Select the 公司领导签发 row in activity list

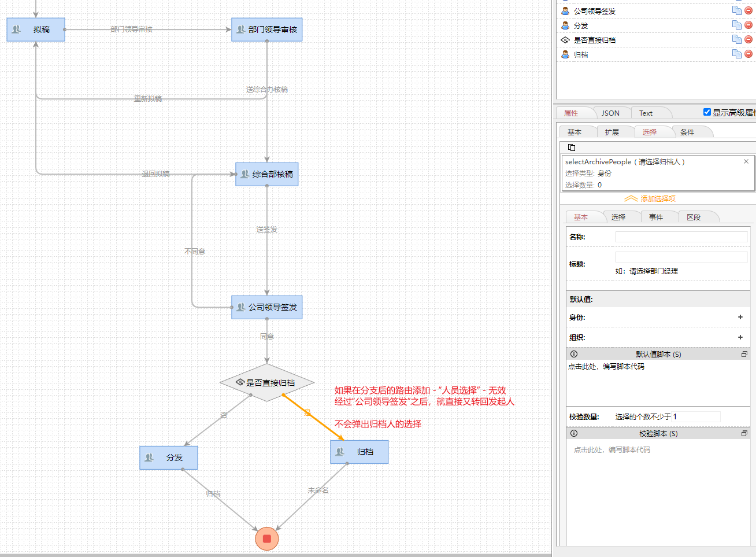pos(656,11)
